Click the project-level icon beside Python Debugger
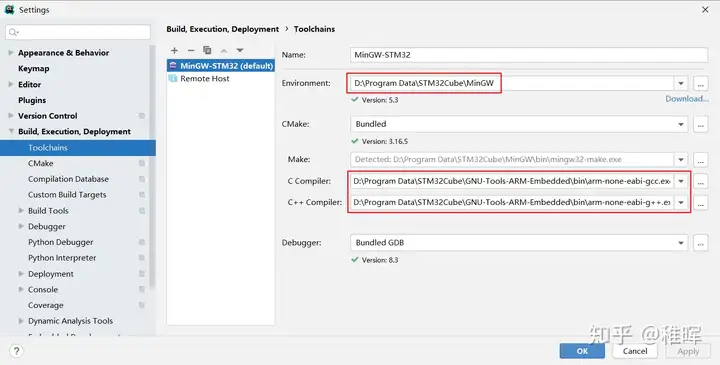The image size is (720, 365). 142,242
